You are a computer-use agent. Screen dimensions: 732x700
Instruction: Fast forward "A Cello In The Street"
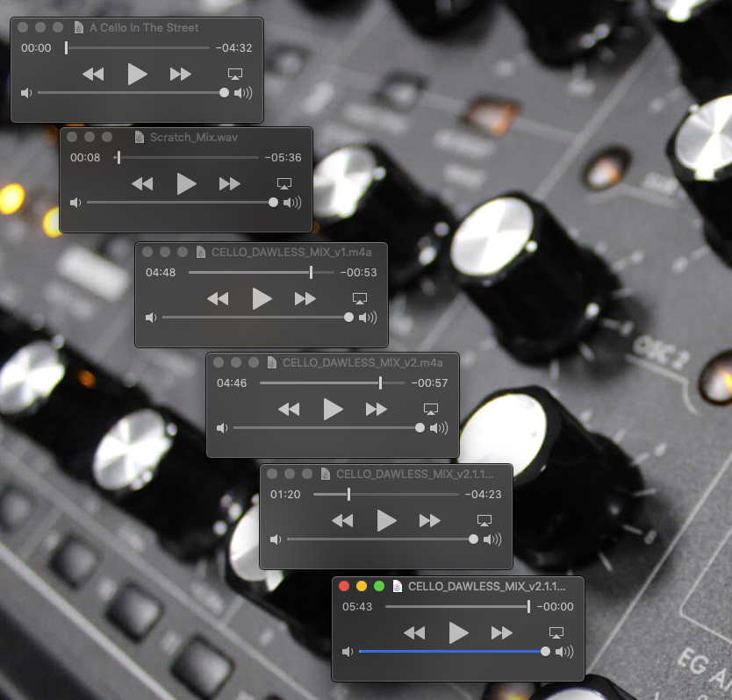(181, 74)
